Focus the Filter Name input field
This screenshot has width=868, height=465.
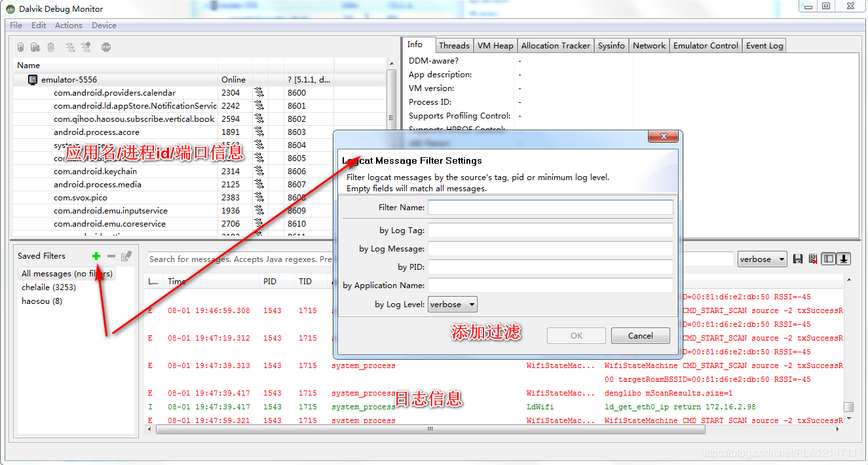[550, 208]
